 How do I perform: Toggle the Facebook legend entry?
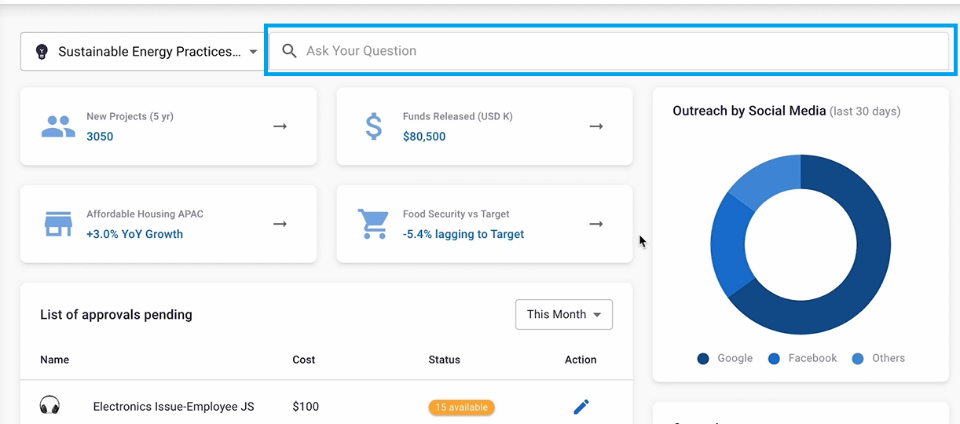tap(803, 359)
